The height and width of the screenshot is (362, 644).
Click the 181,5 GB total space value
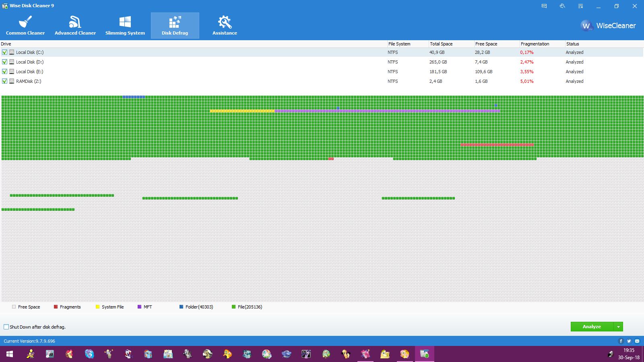coord(438,72)
